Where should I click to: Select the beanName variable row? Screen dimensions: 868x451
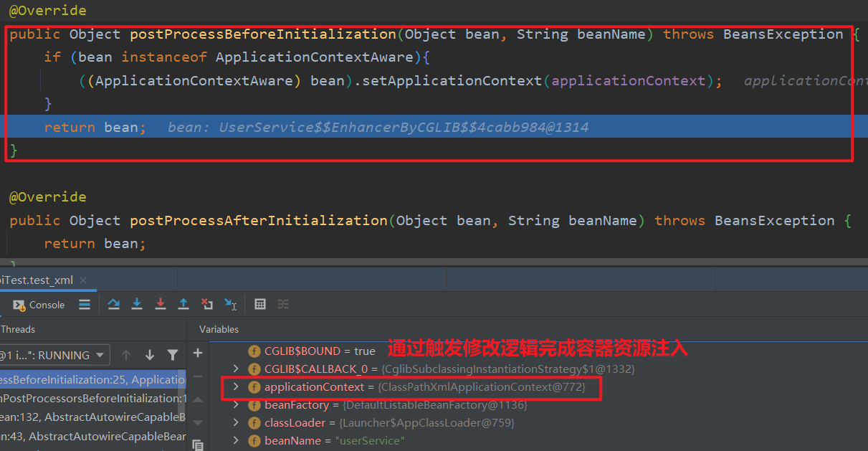pos(334,441)
